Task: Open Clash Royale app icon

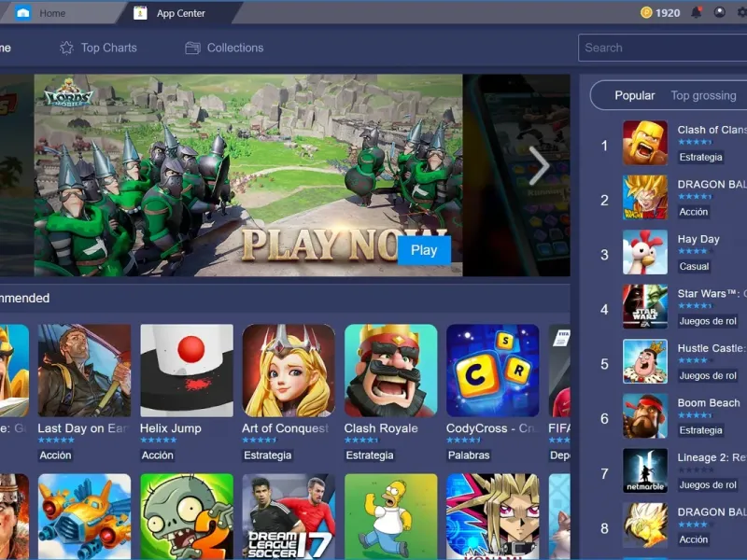Action: [x=390, y=371]
